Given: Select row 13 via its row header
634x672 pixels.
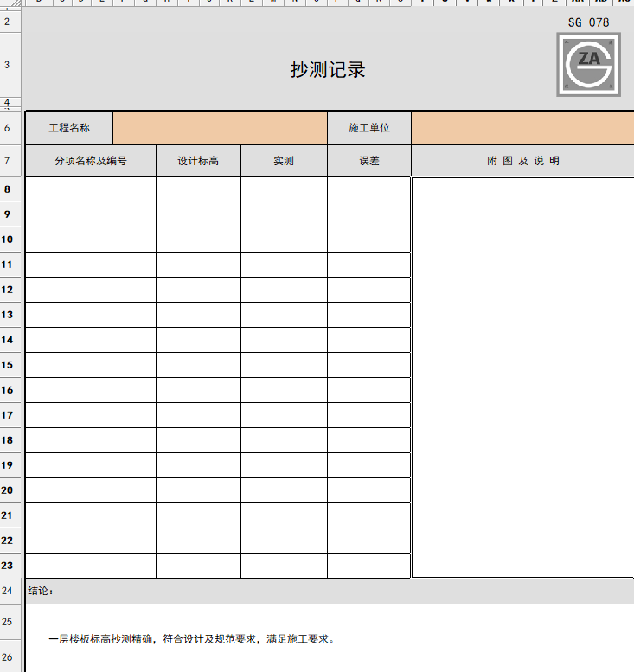Looking at the screenshot, I should point(10,315).
